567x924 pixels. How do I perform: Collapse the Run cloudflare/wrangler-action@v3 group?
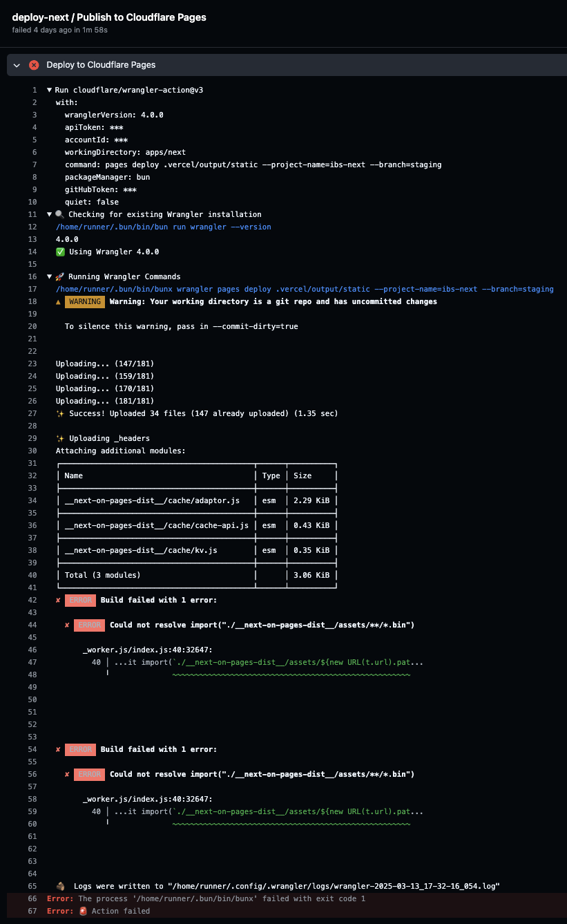[48, 90]
